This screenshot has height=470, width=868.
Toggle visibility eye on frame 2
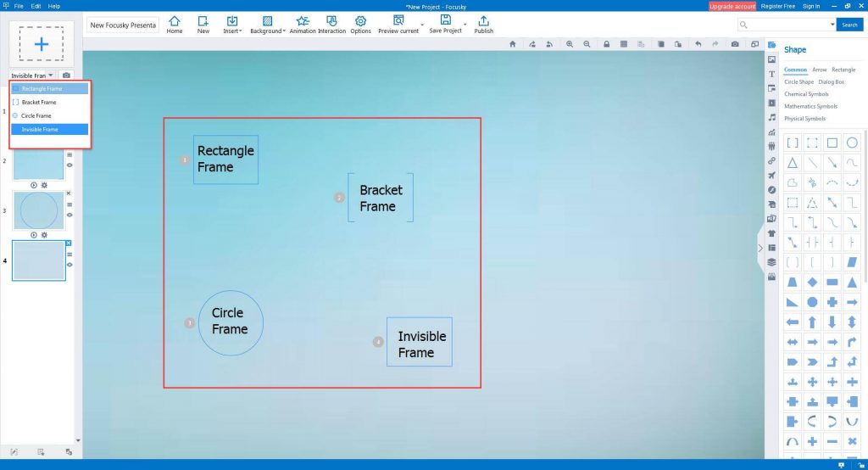(70, 165)
